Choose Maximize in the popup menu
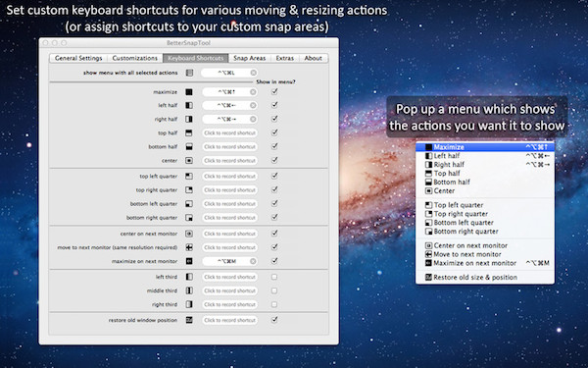The width and height of the screenshot is (588, 368). click(485, 147)
